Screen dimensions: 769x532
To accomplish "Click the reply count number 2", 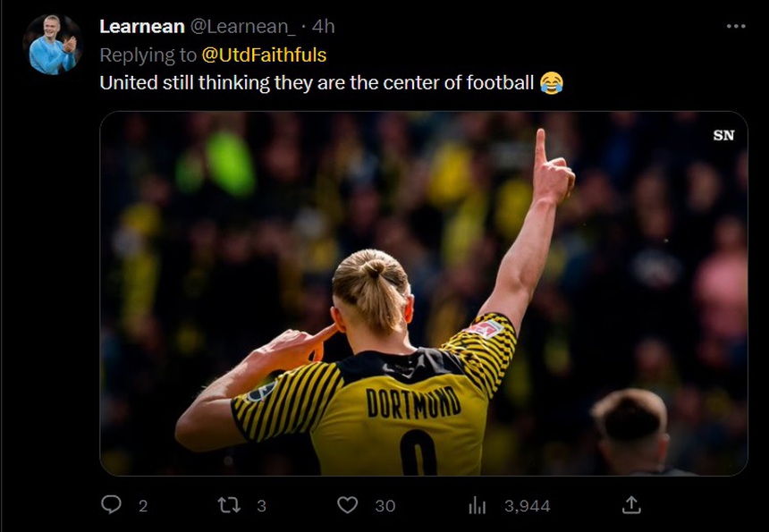I will (143, 506).
